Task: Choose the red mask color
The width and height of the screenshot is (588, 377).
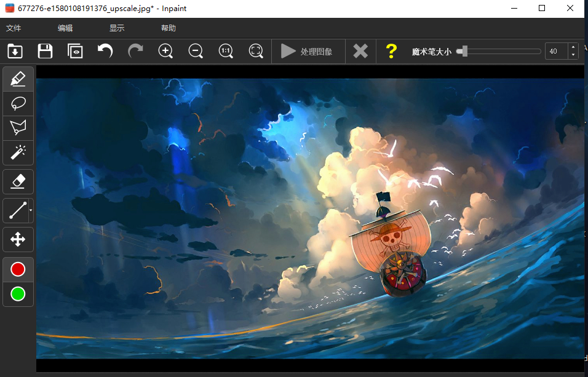Action: [x=18, y=269]
